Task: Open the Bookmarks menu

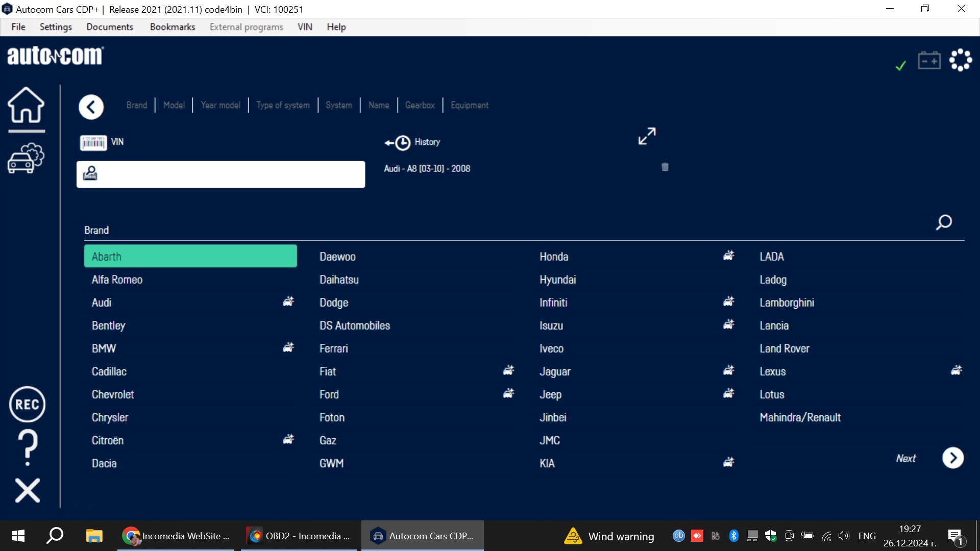Action: (172, 27)
